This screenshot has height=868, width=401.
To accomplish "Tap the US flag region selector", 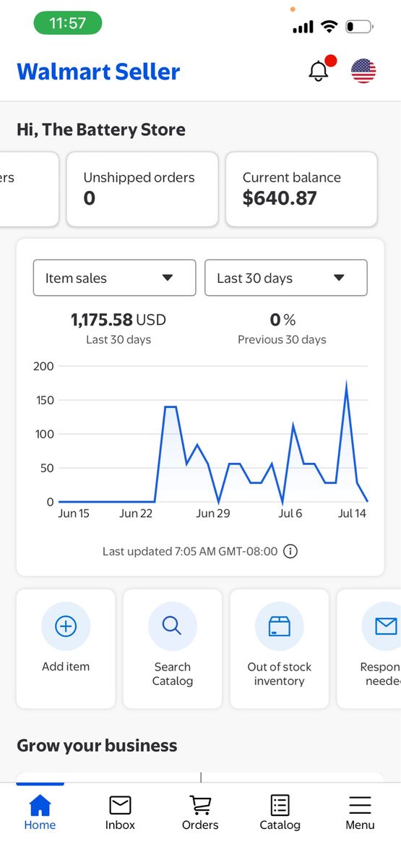I will [363, 71].
